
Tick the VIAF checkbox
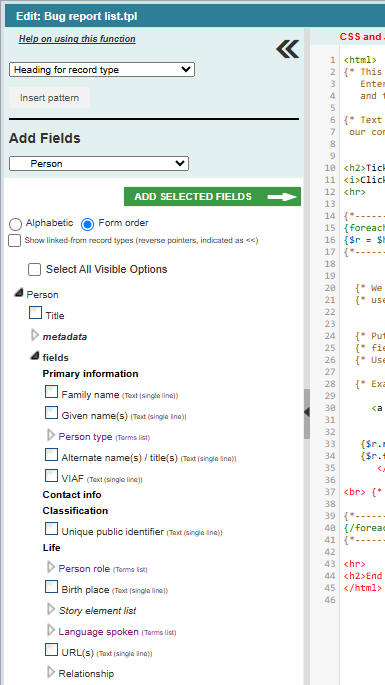52,475
